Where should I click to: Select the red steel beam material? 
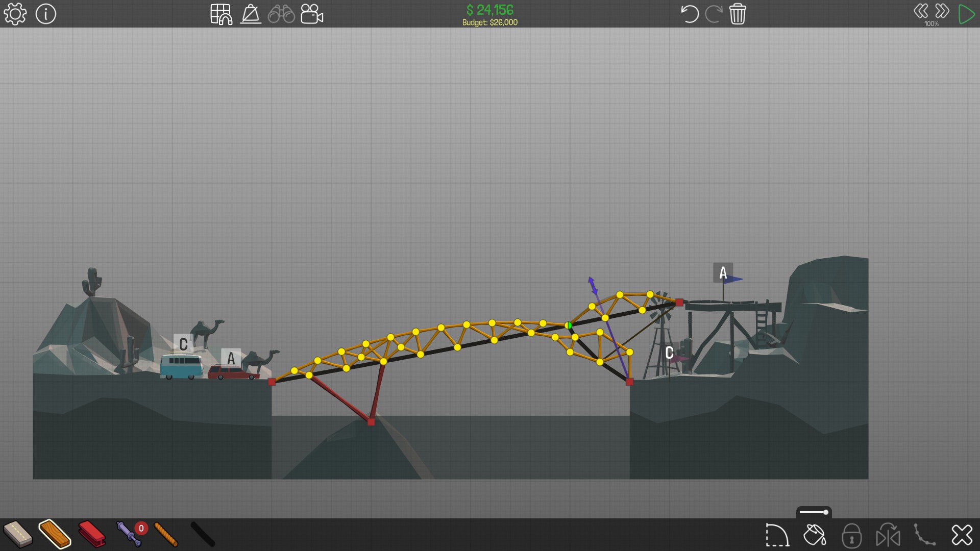92,534
